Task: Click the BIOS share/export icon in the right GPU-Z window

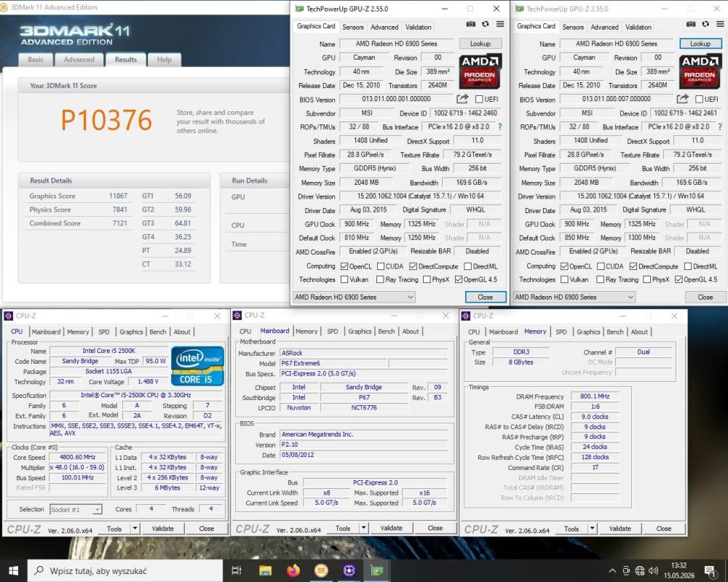Action: click(x=683, y=99)
